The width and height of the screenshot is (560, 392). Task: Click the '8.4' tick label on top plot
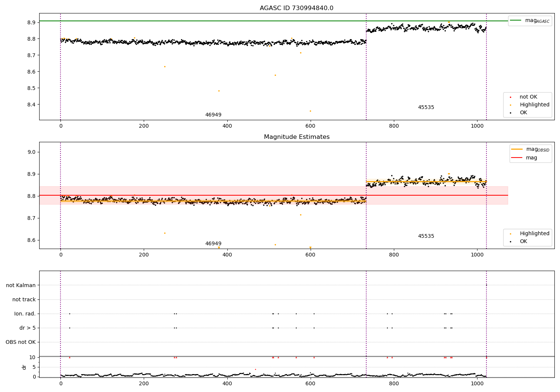click(x=31, y=105)
